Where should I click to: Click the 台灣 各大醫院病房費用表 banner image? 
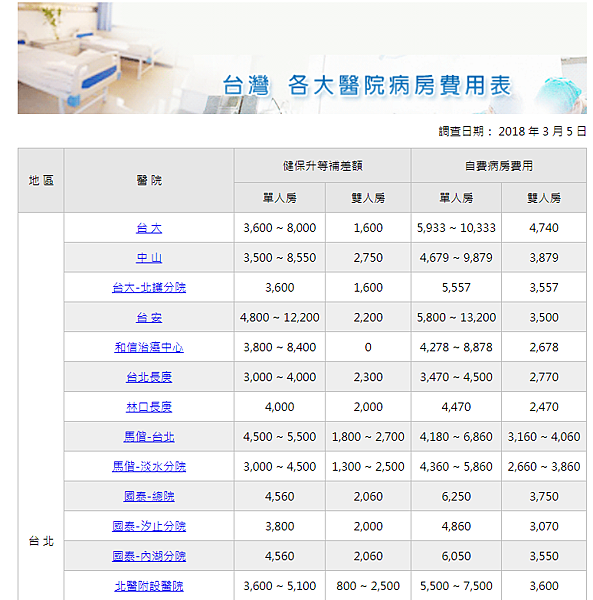coord(302,58)
